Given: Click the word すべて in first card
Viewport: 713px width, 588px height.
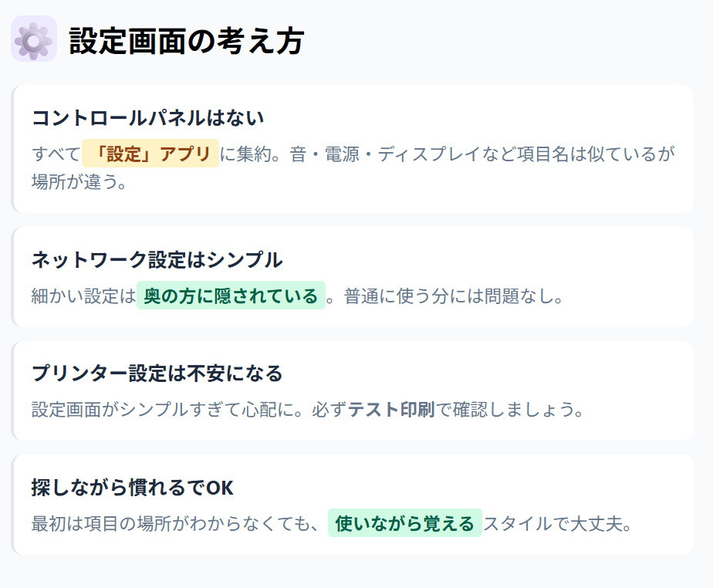Looking at the screenshot, I should (56, 154).
